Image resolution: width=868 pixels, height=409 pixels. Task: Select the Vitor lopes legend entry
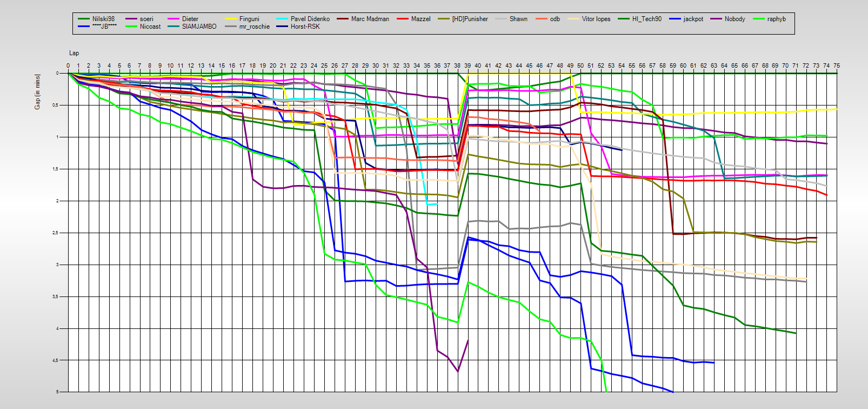point(596,19)
